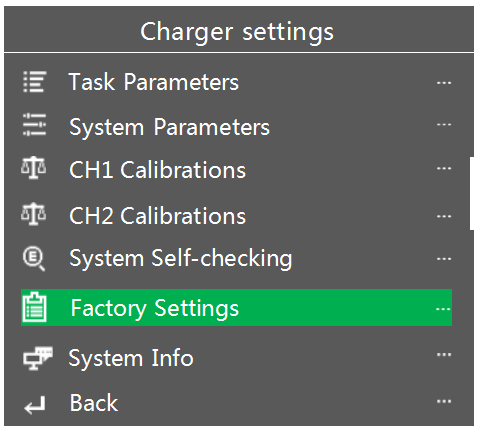This screenshot has width=480, height=430.
Task: Click the Back return-arrow icon
Action: pos(35,405)
